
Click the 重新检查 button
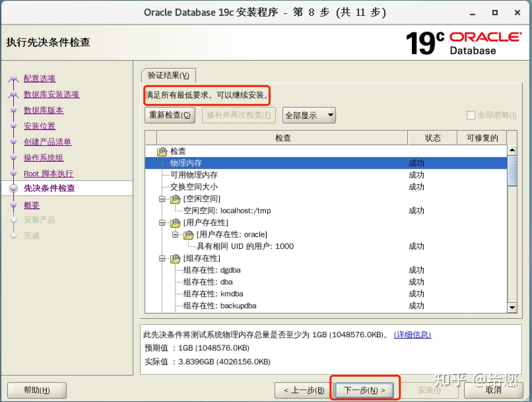tap(170, 115)
